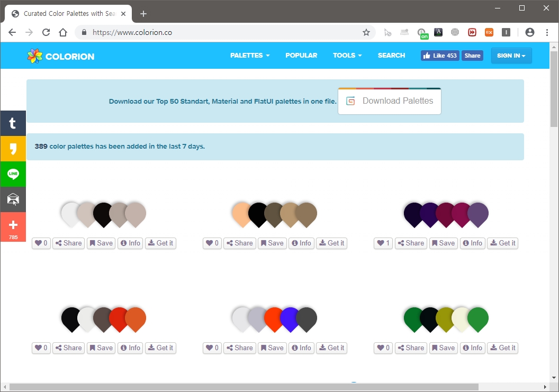Click the Colorion flower logo
Screen dimensions: 559x392
coord(34,56)
